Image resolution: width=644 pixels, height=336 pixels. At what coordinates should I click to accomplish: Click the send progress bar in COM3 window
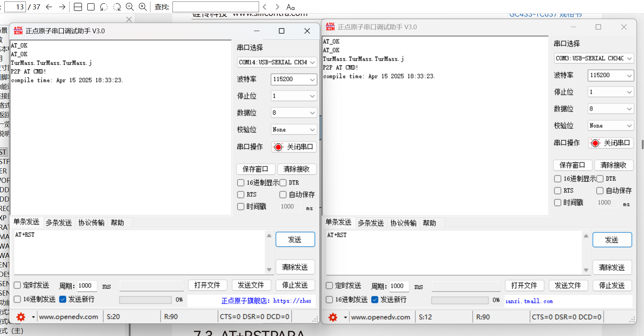pyautogui.click(x=460, y=300)
